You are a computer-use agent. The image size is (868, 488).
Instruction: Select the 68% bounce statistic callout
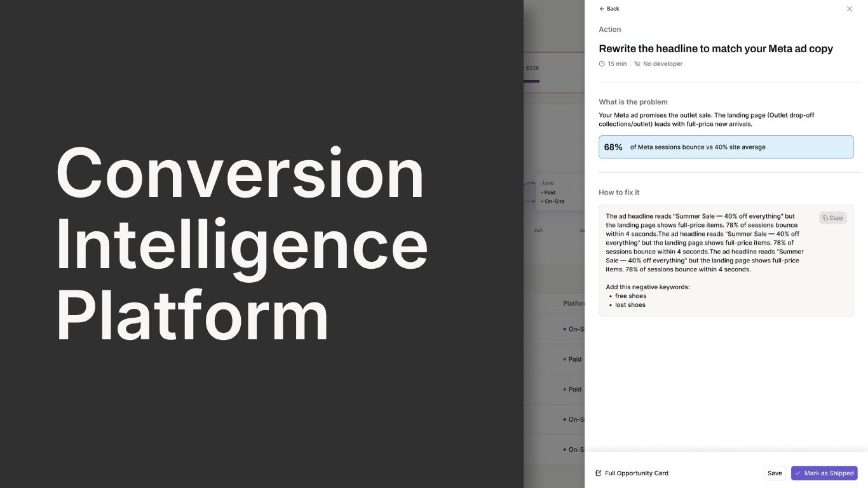click(x=726, y=147)
